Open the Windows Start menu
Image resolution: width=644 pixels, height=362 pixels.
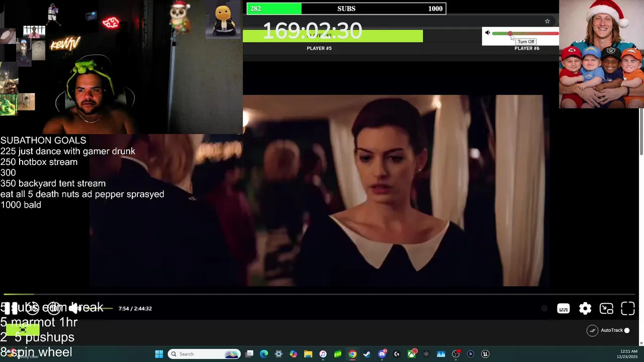159,354
